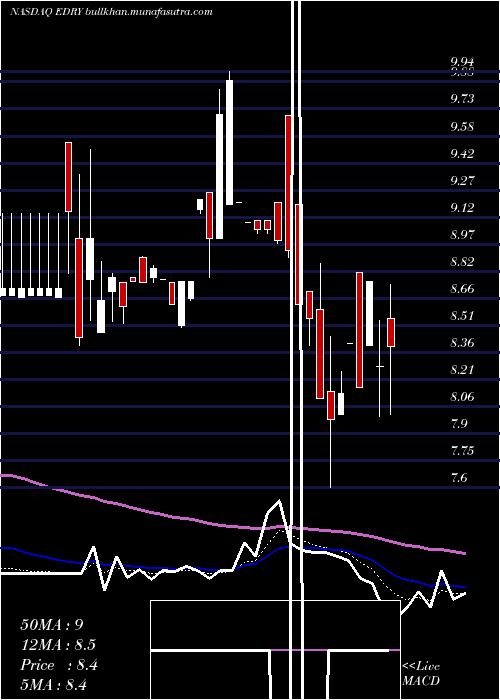This screenshot has height=700, width=500.
Task: Click the last red candle at right
Action: click(x=391, y=332)
